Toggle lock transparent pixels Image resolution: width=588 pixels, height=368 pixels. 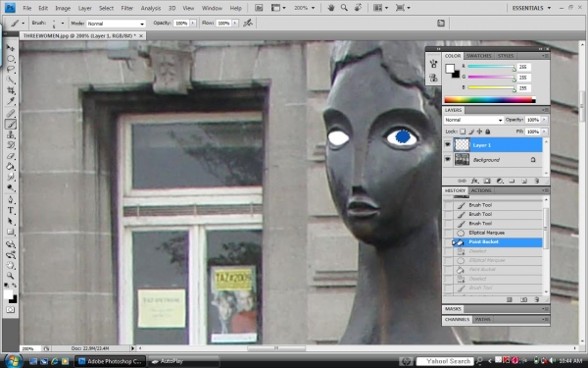463,131
